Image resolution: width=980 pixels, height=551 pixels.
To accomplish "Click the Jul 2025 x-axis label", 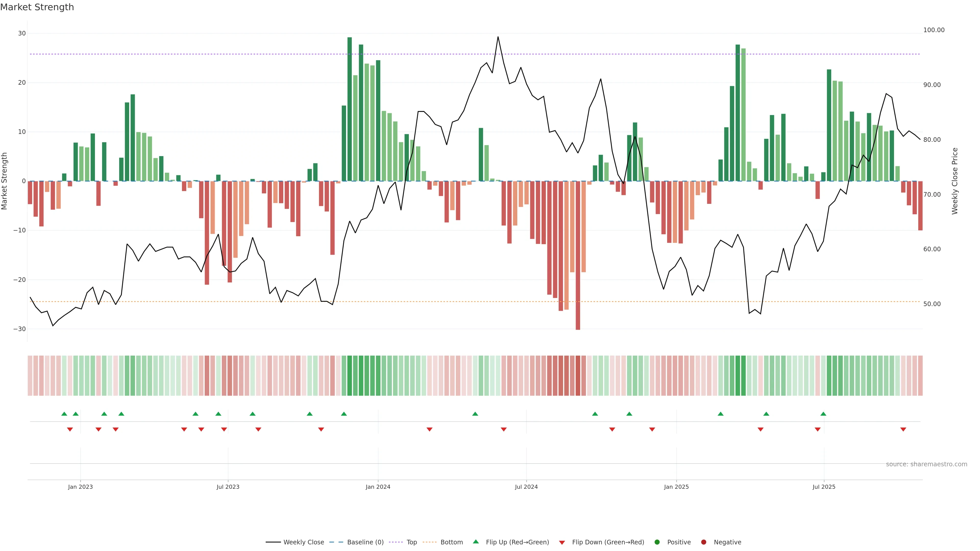I will (x=824, y=487).
